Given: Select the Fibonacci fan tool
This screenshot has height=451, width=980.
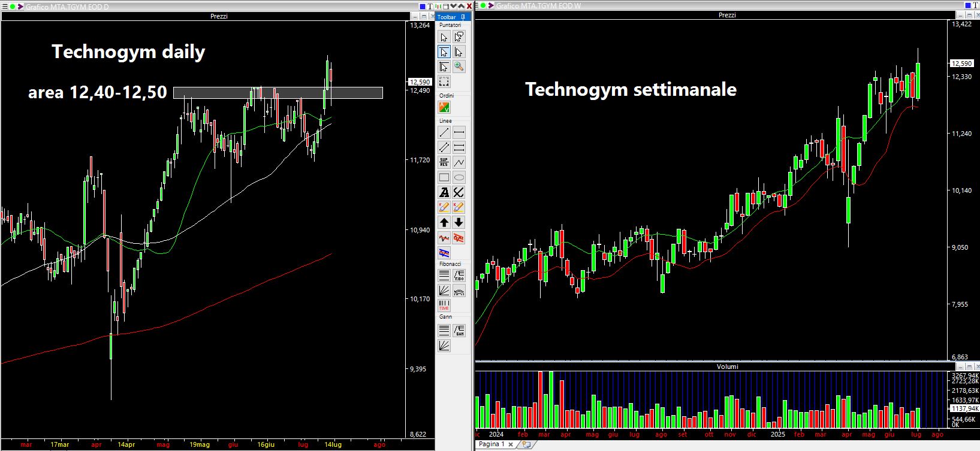Looking at the screenshot, I should 444,290.
